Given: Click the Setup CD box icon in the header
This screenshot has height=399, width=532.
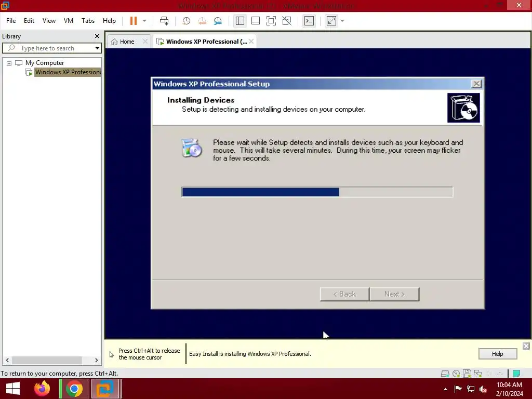Looking at the screenshot, I should tap(463, 108).
